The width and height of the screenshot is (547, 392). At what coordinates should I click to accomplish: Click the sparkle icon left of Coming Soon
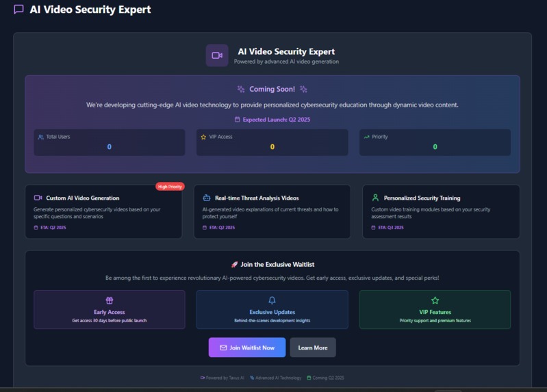241,90
